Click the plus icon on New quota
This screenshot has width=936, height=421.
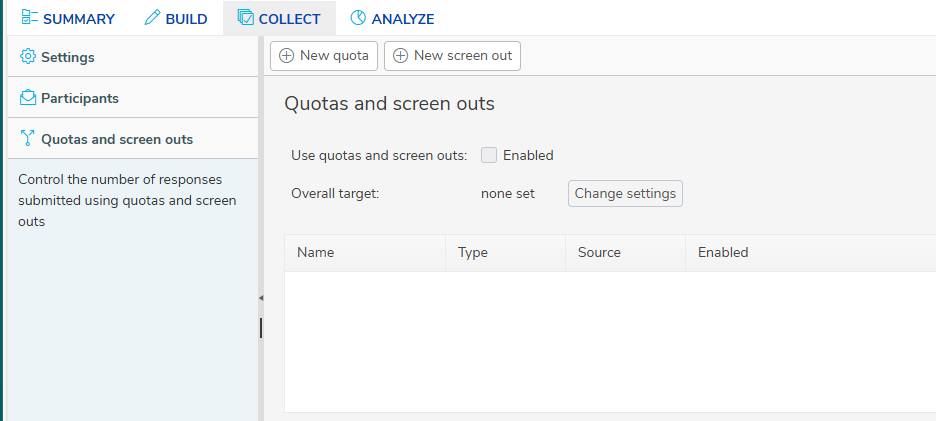(287, 56)
